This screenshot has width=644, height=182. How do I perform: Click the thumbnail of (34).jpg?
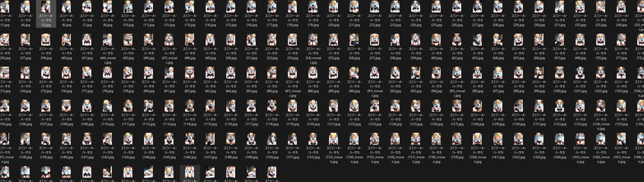[621, 6]
